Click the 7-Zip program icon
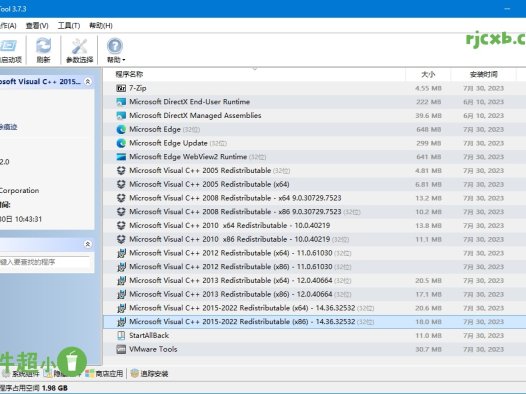 click(121, 88)
